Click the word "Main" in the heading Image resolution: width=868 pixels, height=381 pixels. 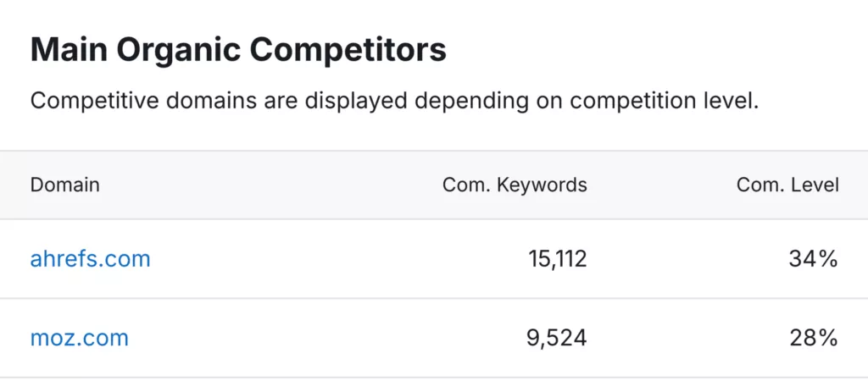tap(66, 51)
